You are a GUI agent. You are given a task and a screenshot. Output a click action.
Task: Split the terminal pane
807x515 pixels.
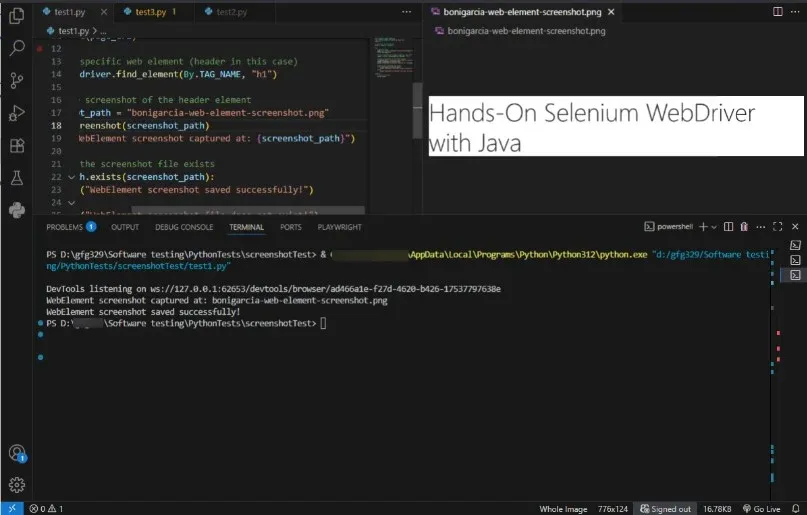tap(729, 227)
